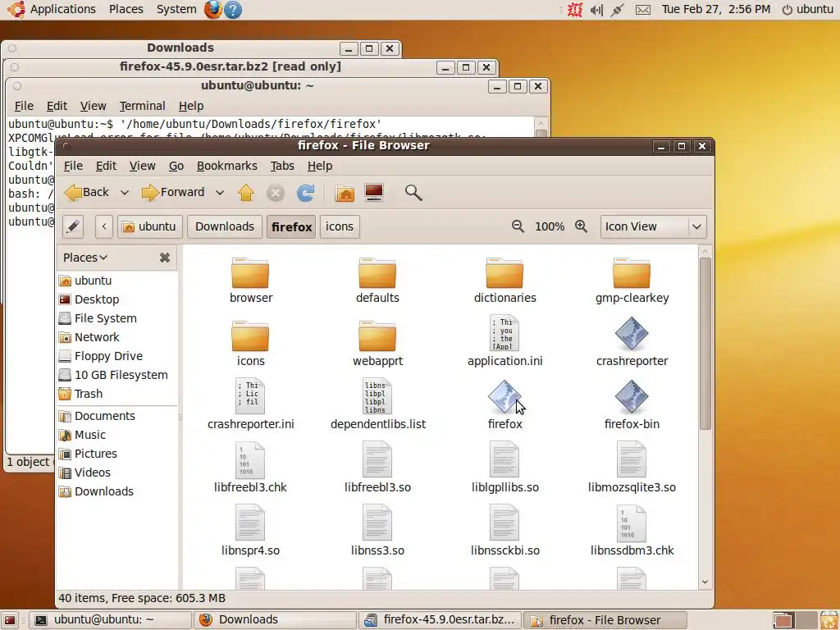840x630 pixels.
Task: Select the dependentlibs.list file
Action: pos(377,404)
